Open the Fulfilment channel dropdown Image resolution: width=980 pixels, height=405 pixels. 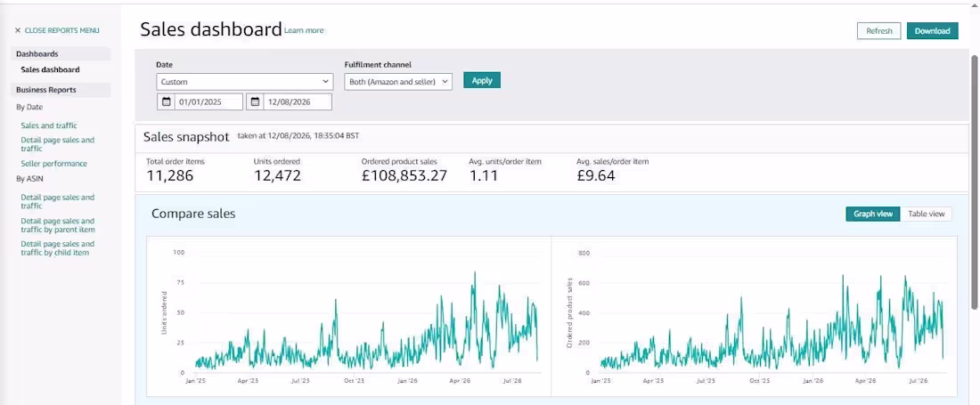[x=398, y=82]
